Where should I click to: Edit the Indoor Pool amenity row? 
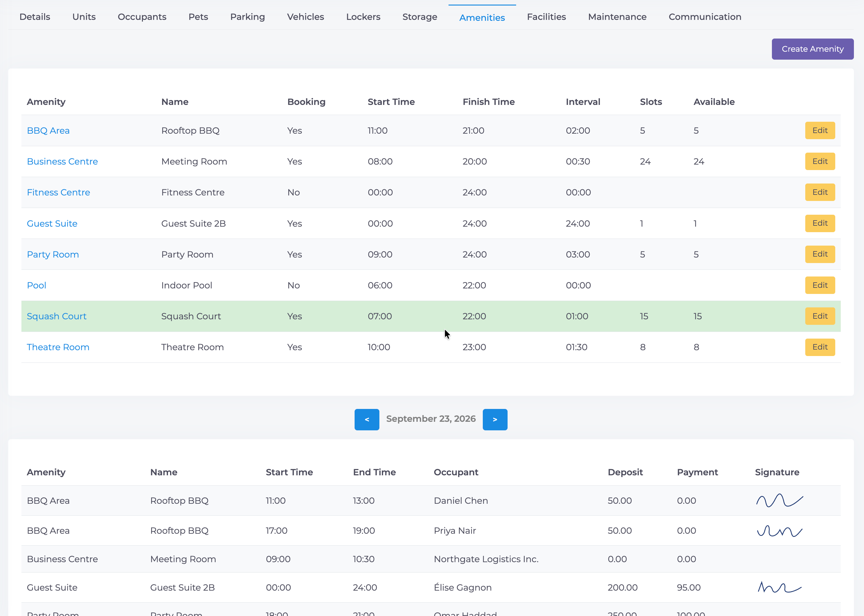pyautogui.click(x=820, y=285)
